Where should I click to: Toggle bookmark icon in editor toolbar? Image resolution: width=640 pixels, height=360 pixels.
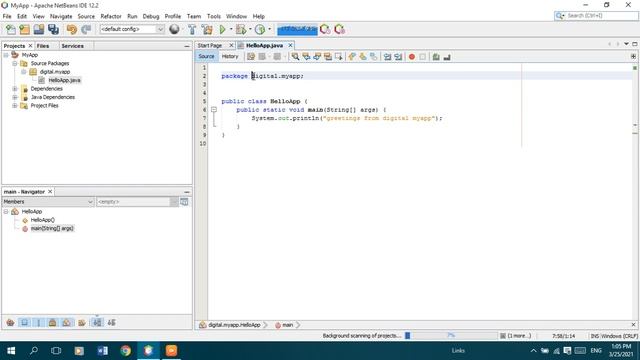point(374,57)
